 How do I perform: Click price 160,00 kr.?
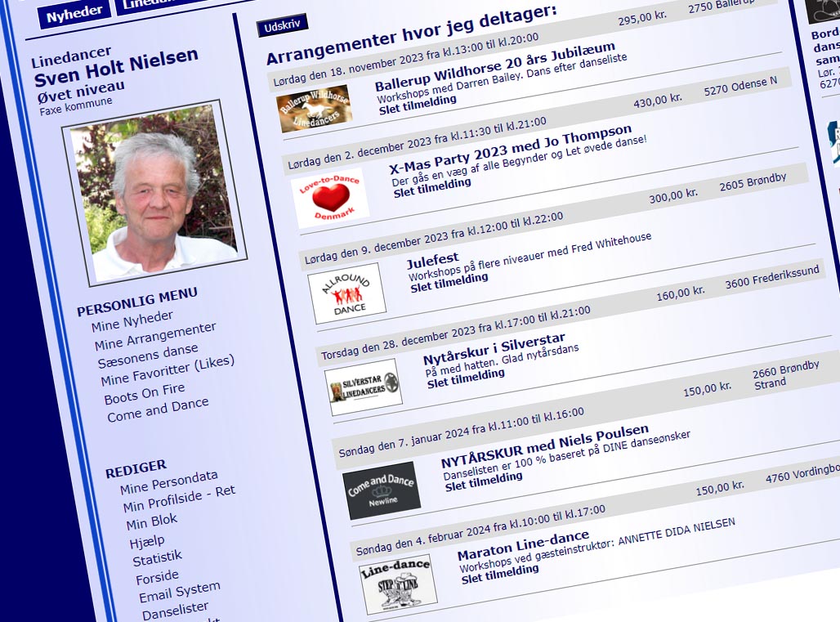(x=681, y=293)
